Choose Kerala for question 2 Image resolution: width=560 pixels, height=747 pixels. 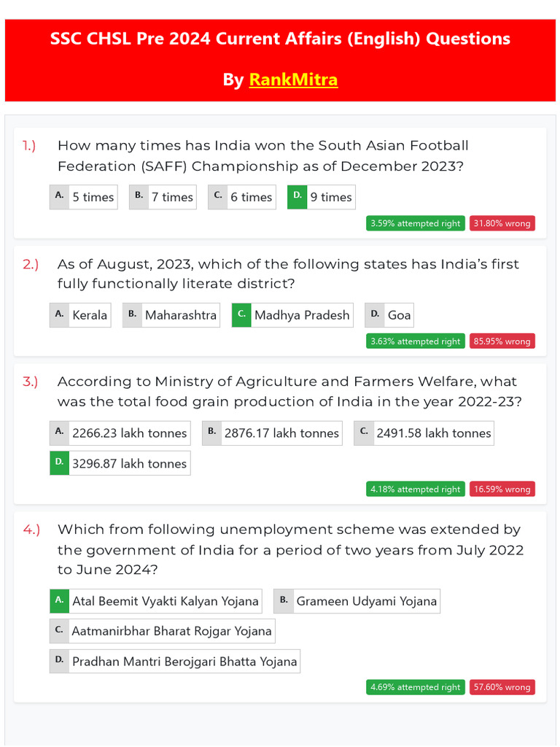pos(80,315)
